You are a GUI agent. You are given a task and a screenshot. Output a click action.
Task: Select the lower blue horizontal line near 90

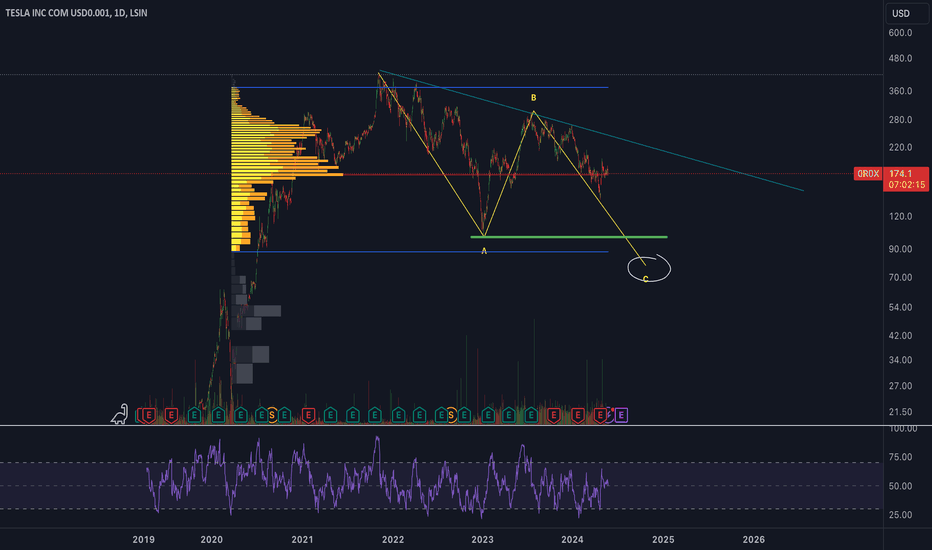coord(420,252)
